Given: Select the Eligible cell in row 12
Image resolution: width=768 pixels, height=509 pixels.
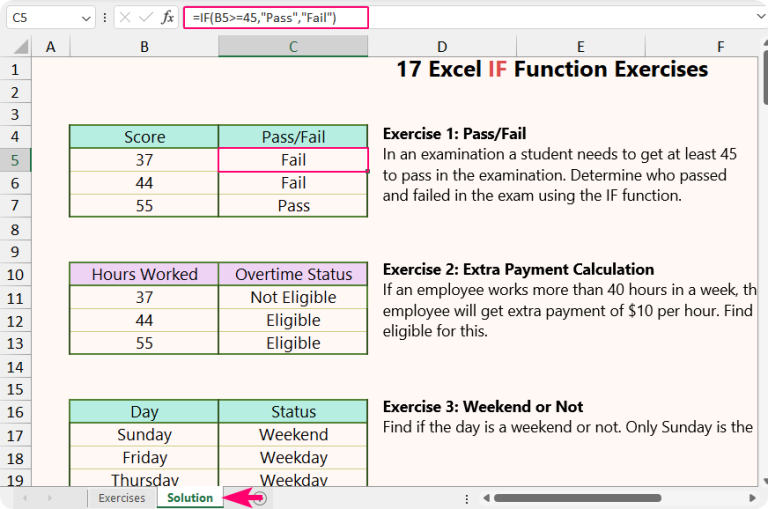Looking at the screenshot, I should pos(293,320).
